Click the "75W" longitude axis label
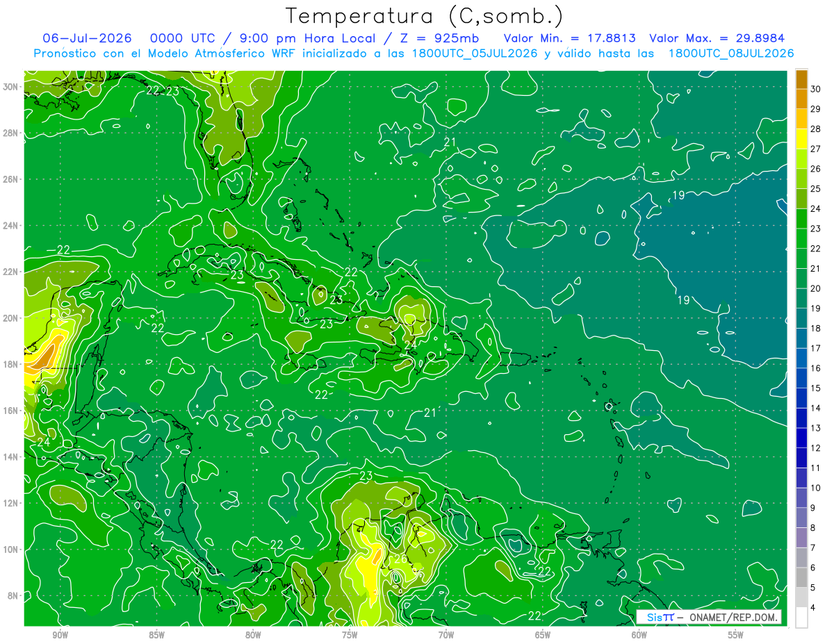834x644 pixels. 350,636
